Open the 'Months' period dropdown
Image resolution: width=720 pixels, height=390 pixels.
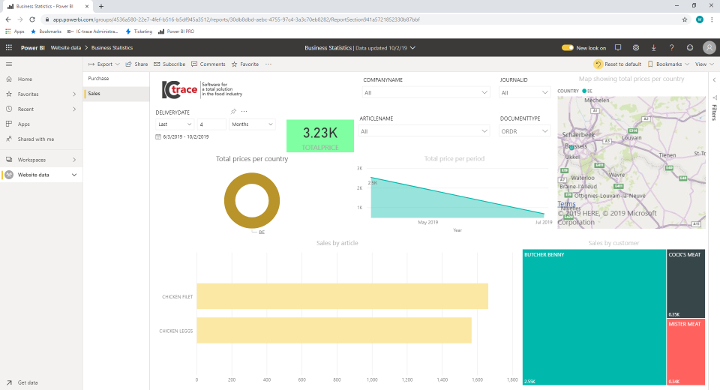pos(252,124)
